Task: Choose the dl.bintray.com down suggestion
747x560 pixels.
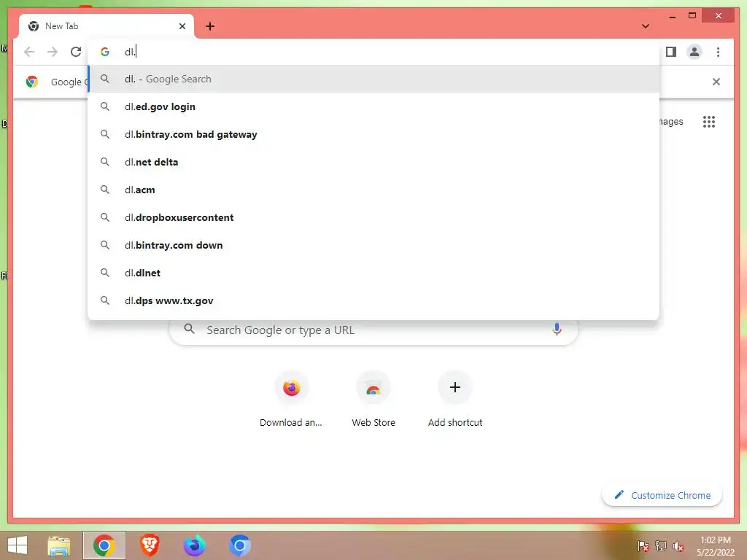Action: (x=374, y=245)
